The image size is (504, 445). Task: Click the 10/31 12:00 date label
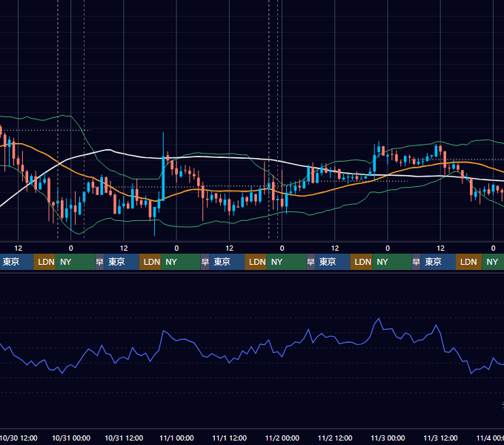(124, 438)
